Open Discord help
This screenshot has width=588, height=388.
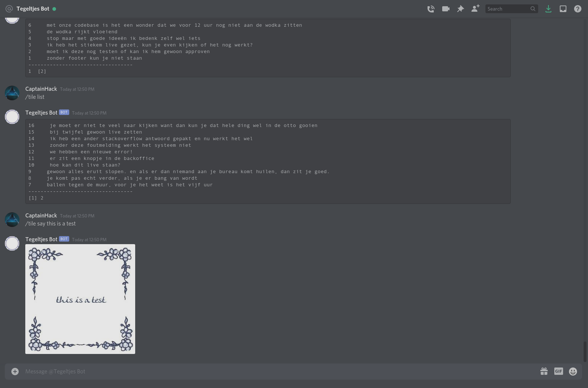578,8
